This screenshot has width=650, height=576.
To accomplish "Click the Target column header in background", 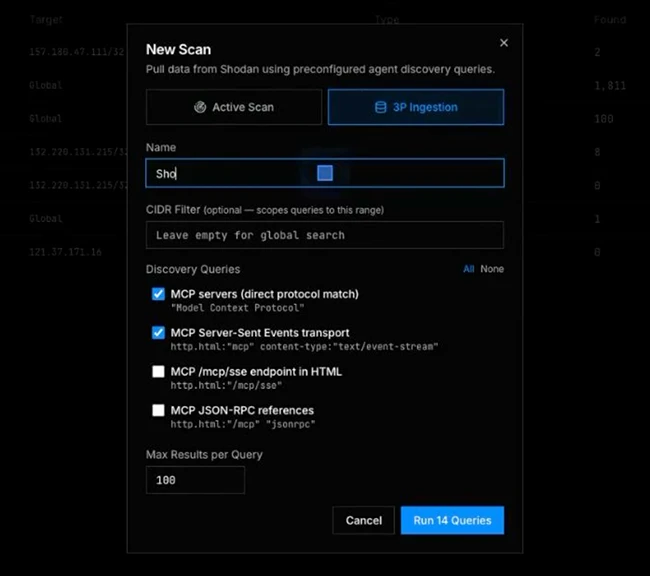I will click(x=46, y=19).
